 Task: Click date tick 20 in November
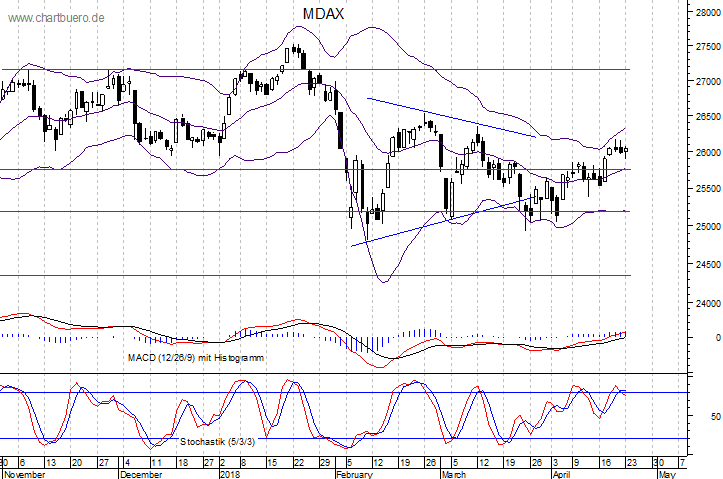[x=77, y=463]
